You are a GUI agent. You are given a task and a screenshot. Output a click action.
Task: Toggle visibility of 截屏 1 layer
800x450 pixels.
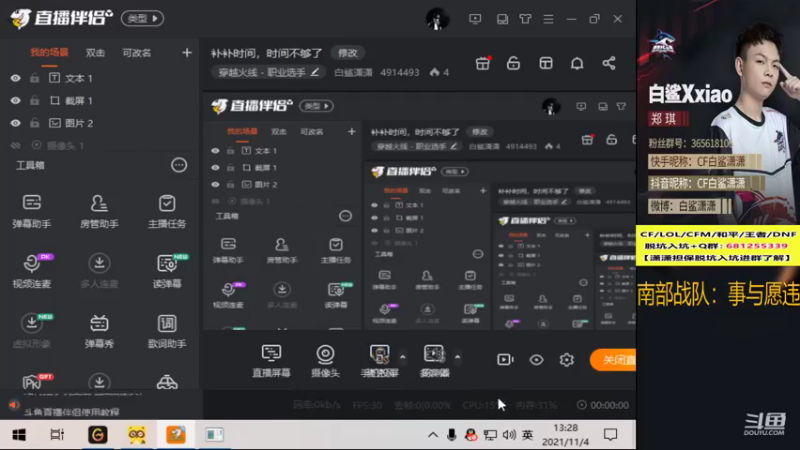tap(15, 101)
